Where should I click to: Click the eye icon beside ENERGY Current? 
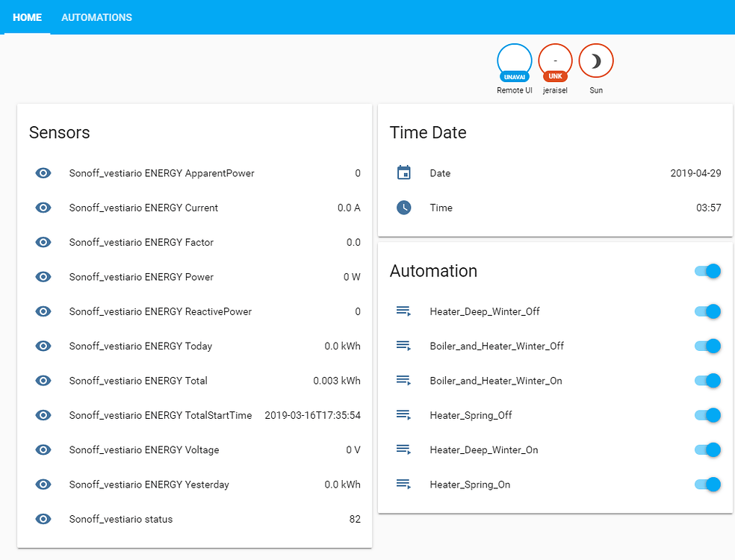coord(43,208)
